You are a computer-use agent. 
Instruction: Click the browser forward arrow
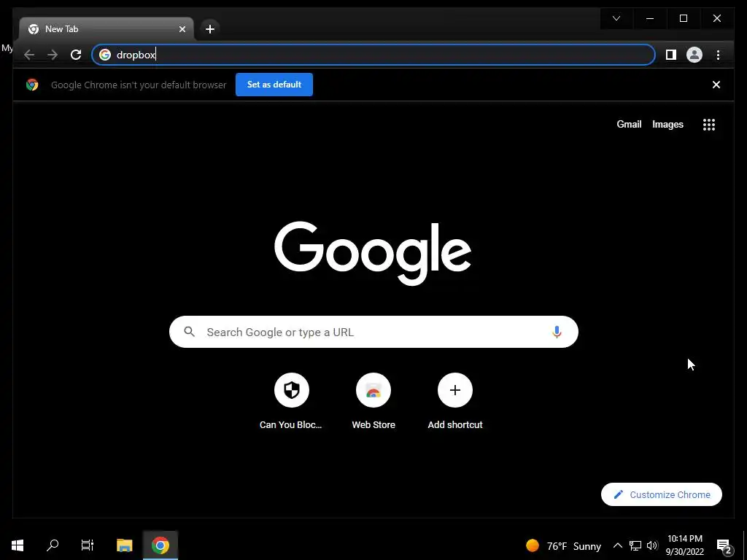click(53, 55)
